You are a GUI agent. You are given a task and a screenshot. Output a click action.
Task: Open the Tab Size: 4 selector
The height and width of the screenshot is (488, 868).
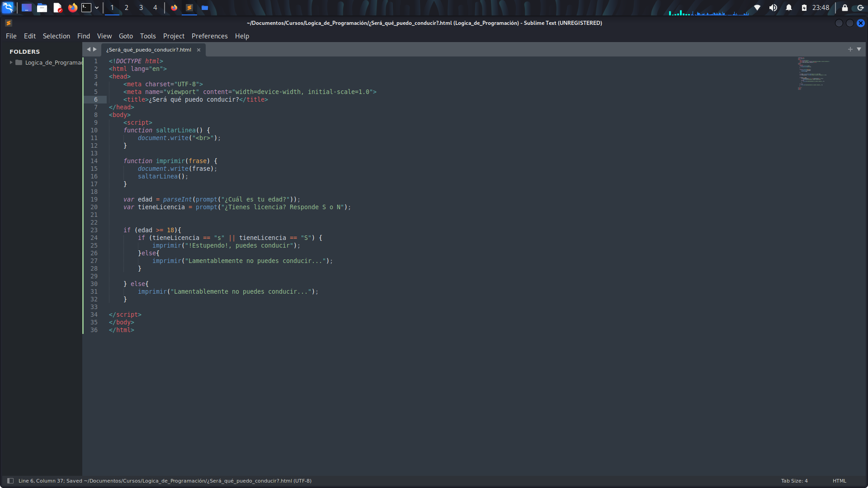click(x=794, y=481)
